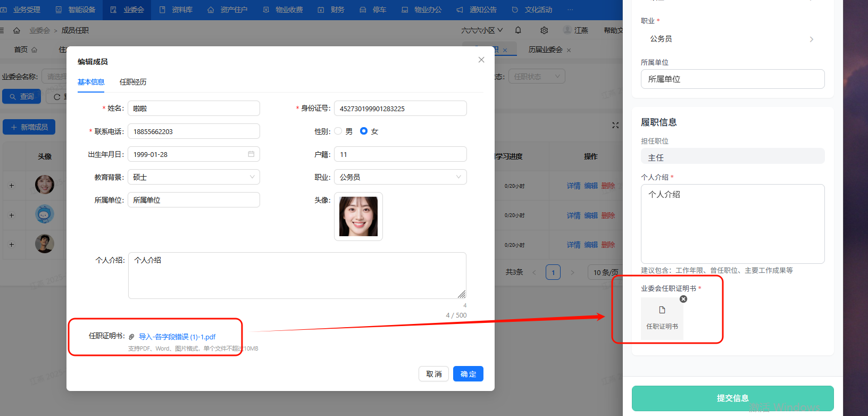Open the uploaded PDF certificate link
The image size is (868, 416).
click(177, 337)
